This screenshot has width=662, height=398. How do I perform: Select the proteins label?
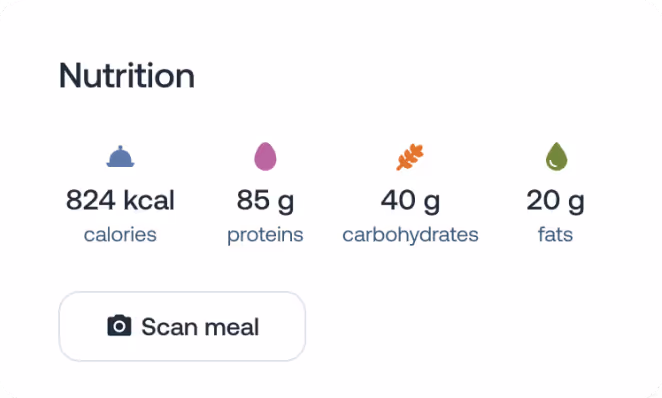tap(265, 236)
